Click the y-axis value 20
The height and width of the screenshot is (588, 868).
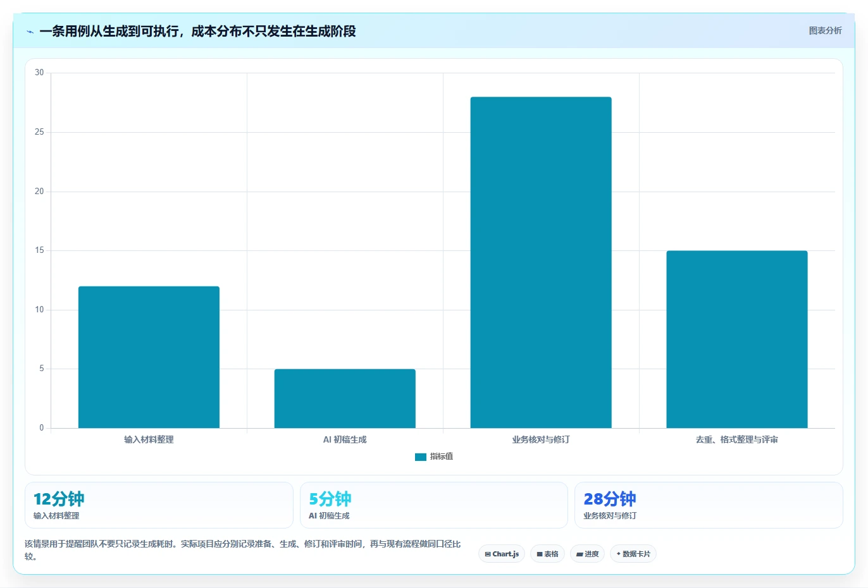coord(39,192)
